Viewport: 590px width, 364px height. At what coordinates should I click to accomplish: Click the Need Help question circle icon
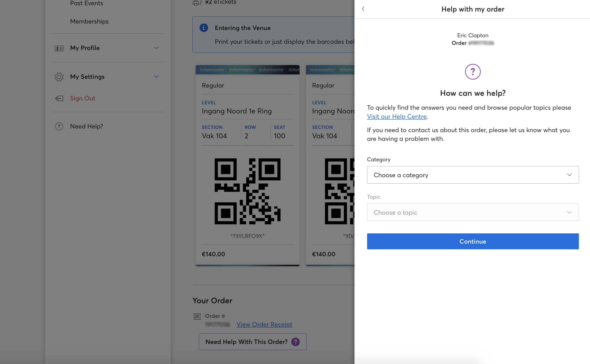point(59,126)
